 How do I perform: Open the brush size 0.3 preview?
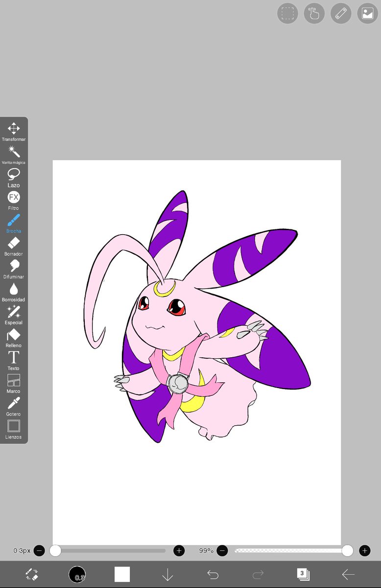coord(77,574)
